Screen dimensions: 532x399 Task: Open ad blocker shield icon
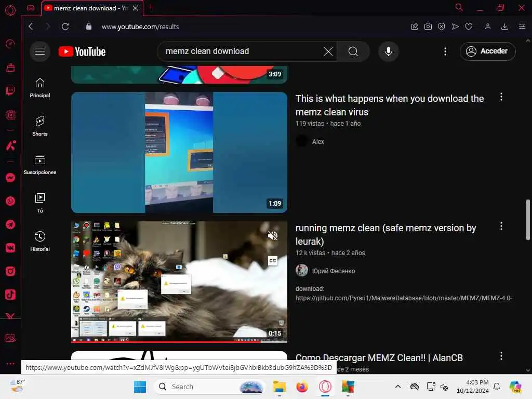click(x=442, y=26)
